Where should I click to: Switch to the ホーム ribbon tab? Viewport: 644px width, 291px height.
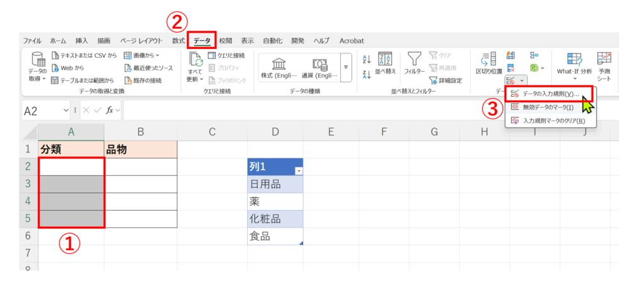[58, 41]
